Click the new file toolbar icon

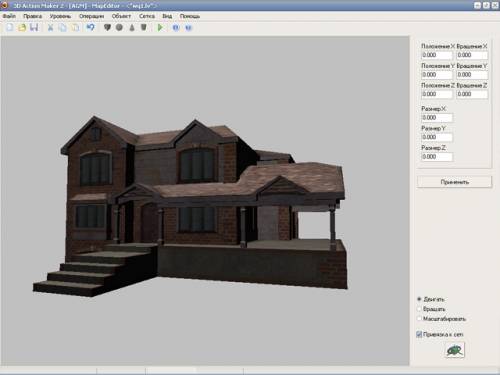coord(10,27)
